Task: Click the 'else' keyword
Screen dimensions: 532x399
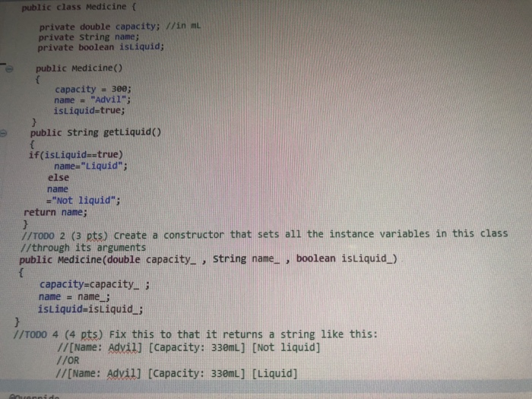Action: click(x=59, y=177)
